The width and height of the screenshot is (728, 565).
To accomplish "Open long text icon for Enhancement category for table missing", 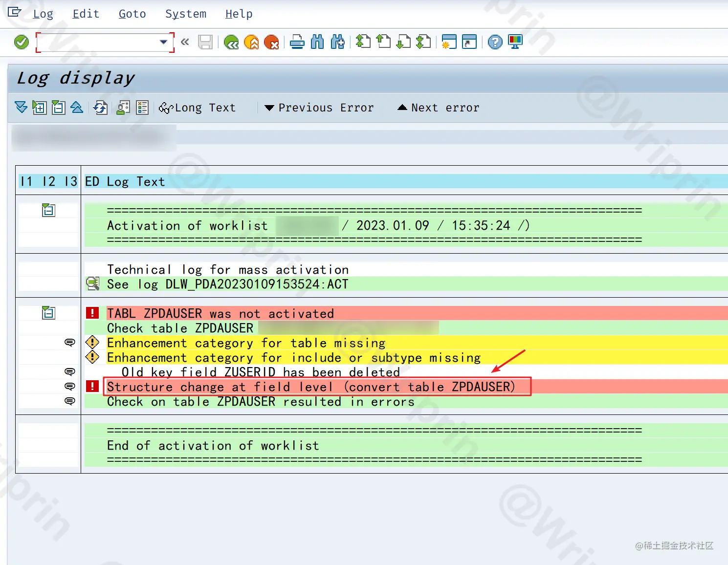I will [70, 342].
